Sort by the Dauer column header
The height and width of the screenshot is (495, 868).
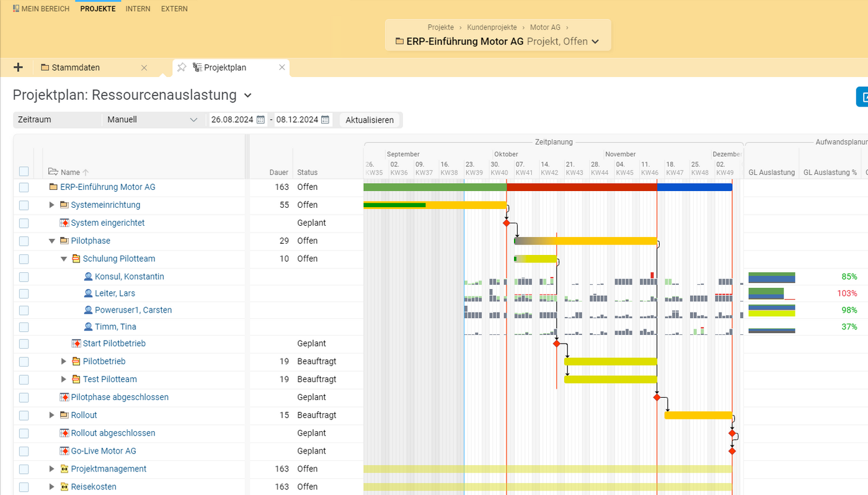[279, 172]
